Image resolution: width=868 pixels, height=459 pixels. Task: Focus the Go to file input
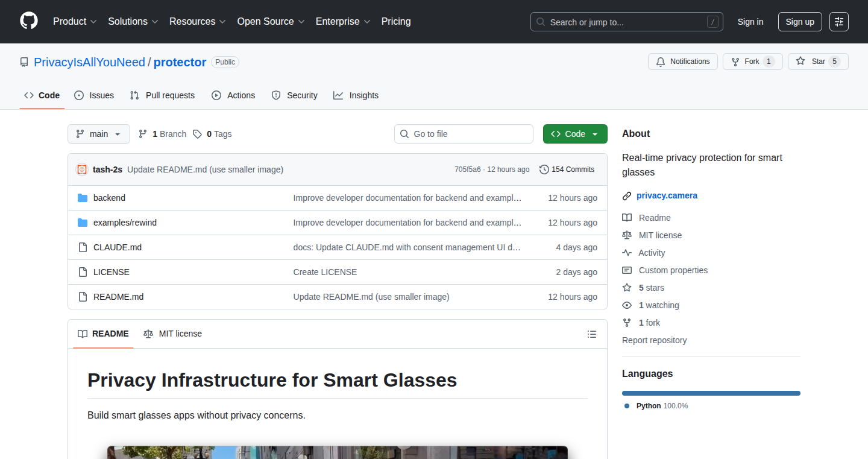pyautogui.click(x=464, y=134)
